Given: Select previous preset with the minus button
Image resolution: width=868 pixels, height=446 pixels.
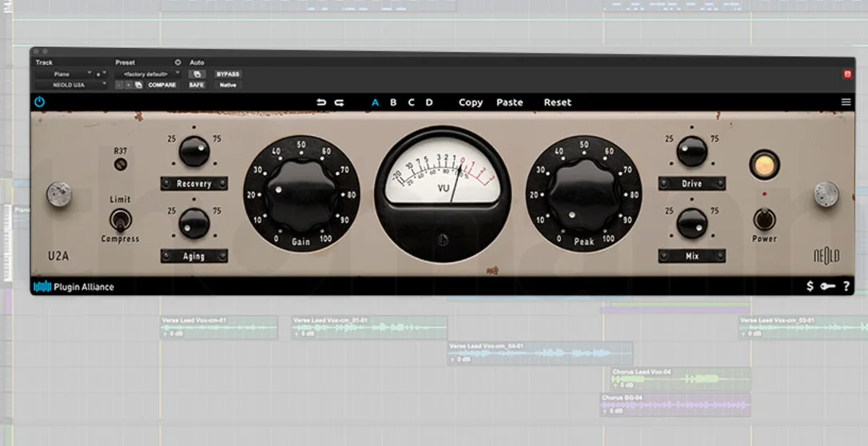Looking at the screenshot, I should click(119, 86).
